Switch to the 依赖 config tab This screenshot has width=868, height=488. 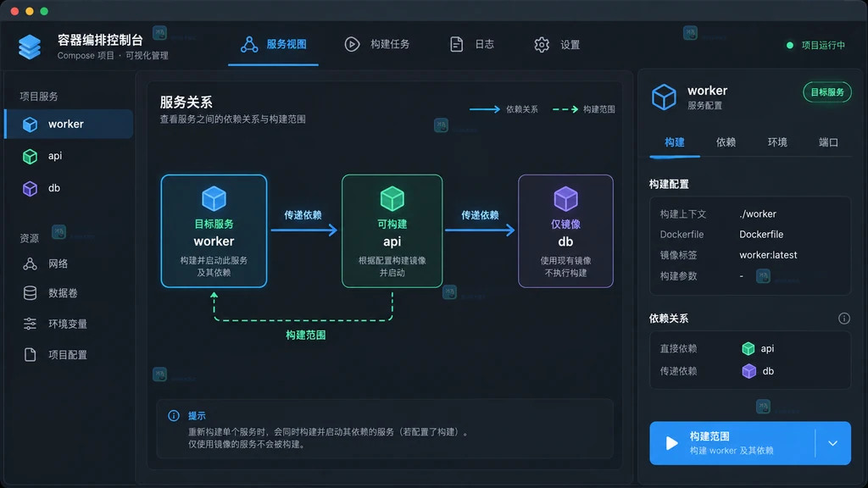726,142
